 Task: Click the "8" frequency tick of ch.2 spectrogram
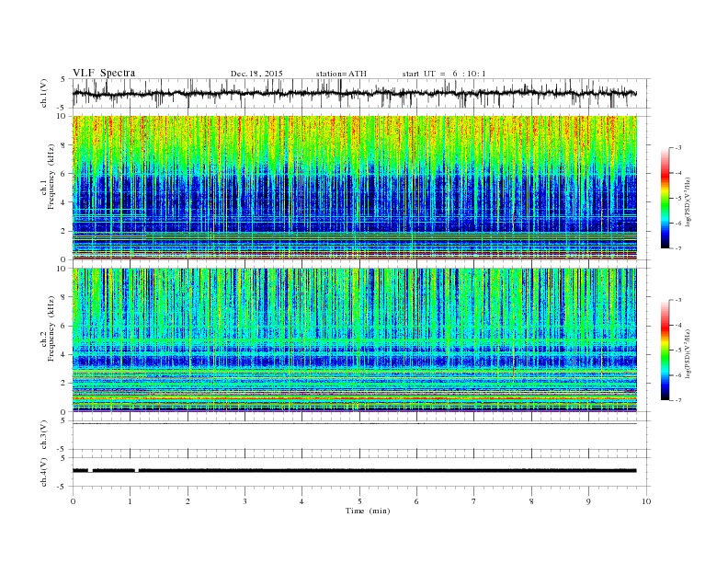pyautogui.click(x=64, y=297)
